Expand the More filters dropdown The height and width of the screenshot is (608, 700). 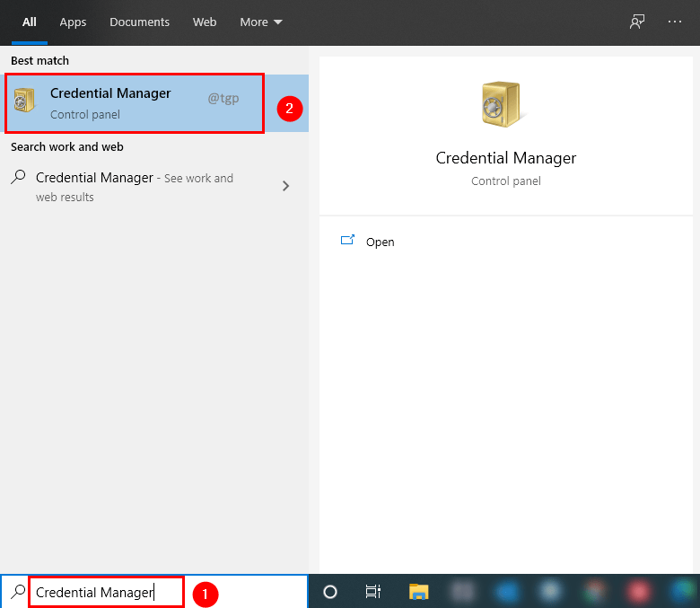(261, 22)
